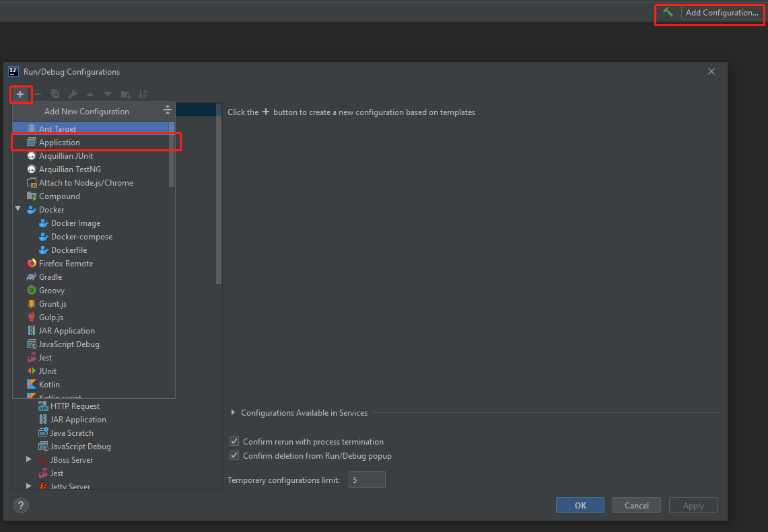This screenshot has width=768, height=532.
Task: Select the JUnit configuration type
Action: click(48, 371)
